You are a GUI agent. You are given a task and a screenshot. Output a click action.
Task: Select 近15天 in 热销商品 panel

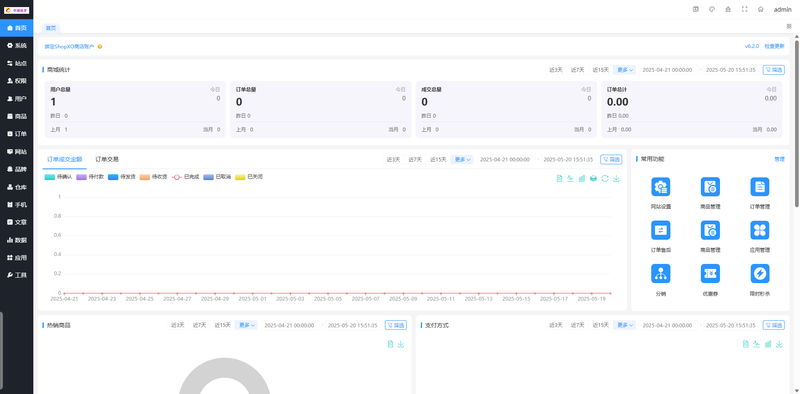click(x=222, y=325)
